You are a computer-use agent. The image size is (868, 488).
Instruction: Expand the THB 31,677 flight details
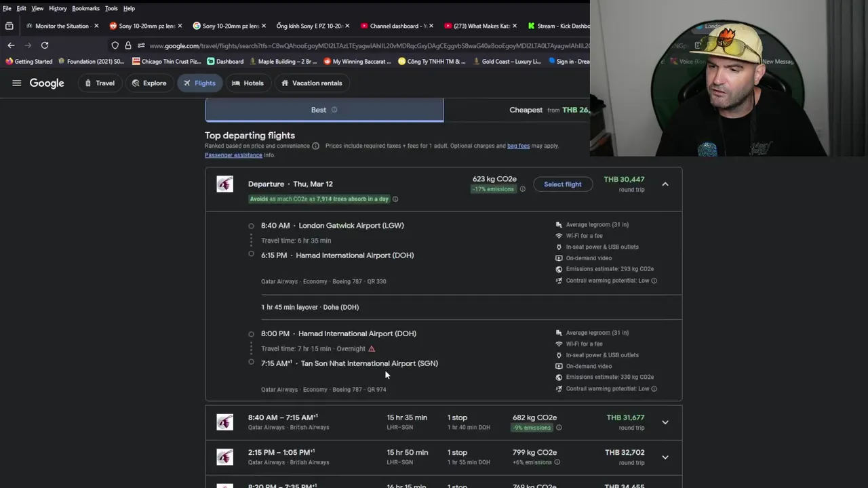tap(665, 422)
